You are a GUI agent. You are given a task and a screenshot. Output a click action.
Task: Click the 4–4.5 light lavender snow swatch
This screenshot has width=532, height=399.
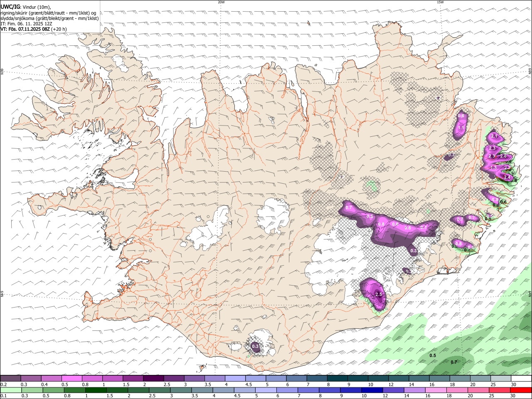tap(234, 378)
